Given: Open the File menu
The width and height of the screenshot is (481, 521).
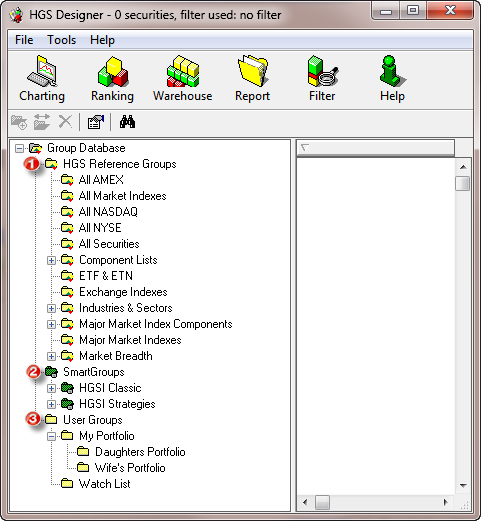Looking at the screenshot, I should [x=24, y=40].
